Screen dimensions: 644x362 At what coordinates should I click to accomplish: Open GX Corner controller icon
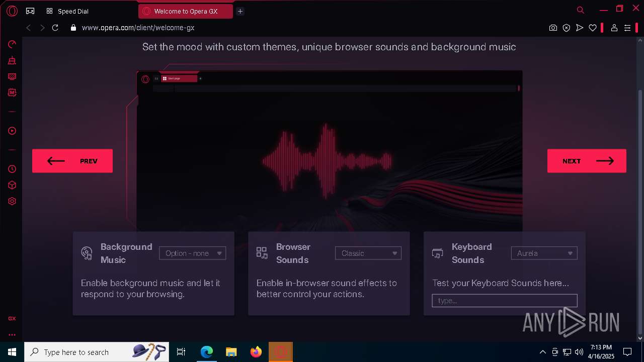click(30, 11)
